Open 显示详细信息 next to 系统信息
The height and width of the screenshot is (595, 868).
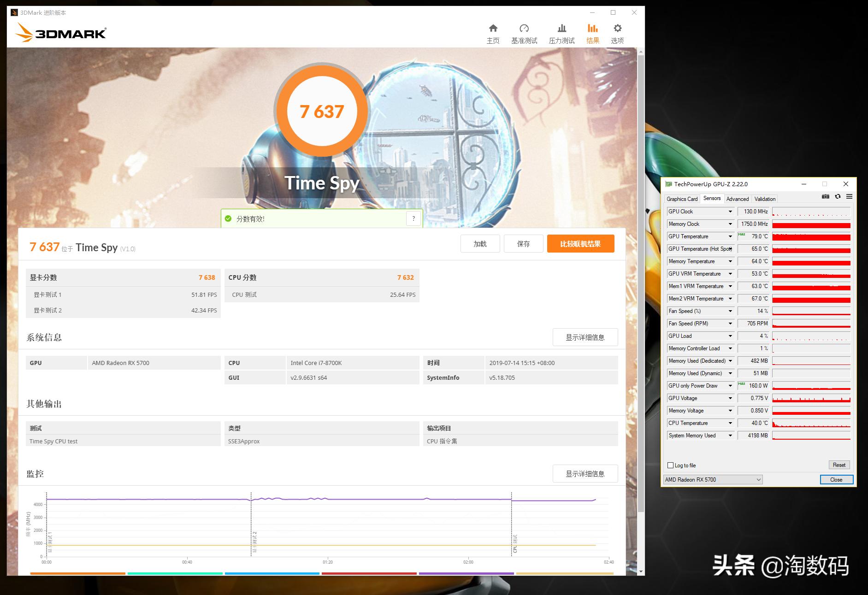(x=585, y=337)
